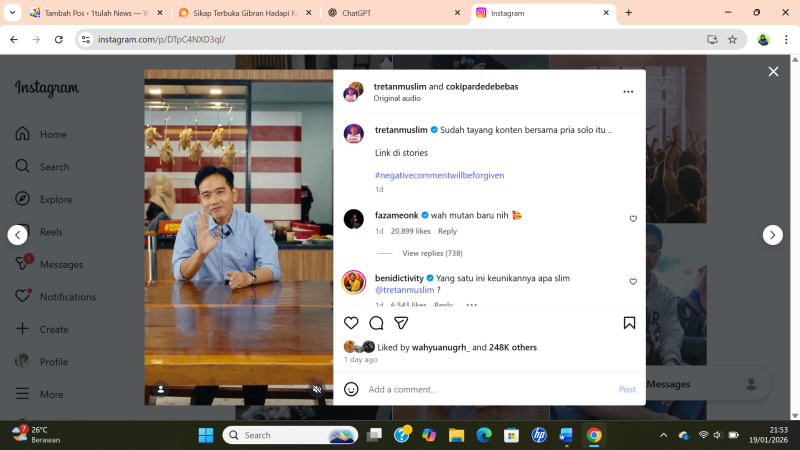This screenshot has width=800, height=450.
Task: Open Microsoft Word from taskbar
Action: 566,435
